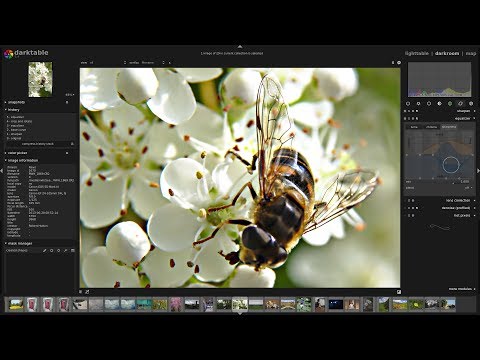Open the view filter dropdown

pyautogui.click(x=108, y=63)
